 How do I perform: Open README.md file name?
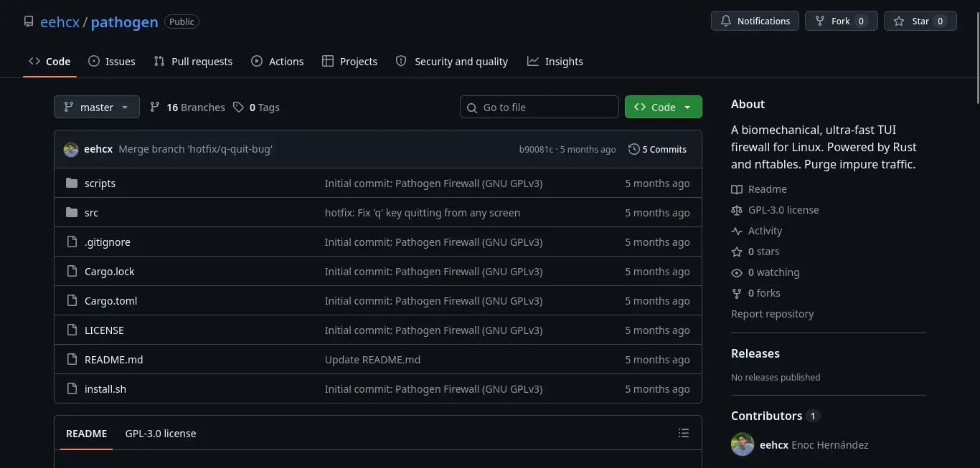(x=113, y=360)
